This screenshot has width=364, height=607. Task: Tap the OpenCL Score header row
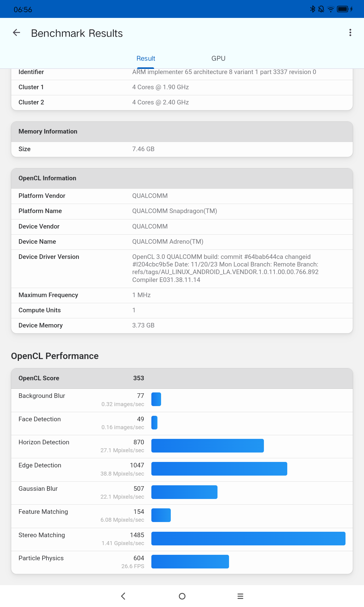(182, 378)
